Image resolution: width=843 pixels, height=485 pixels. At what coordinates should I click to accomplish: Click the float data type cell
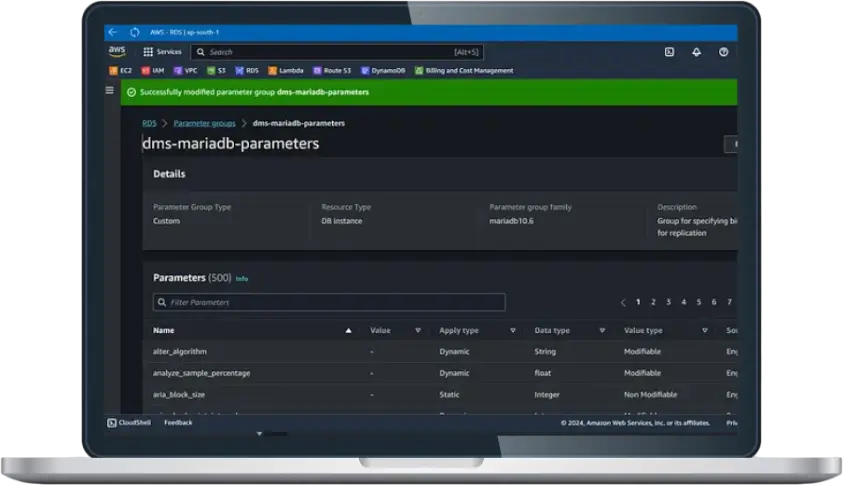click(x=542, y=373)
